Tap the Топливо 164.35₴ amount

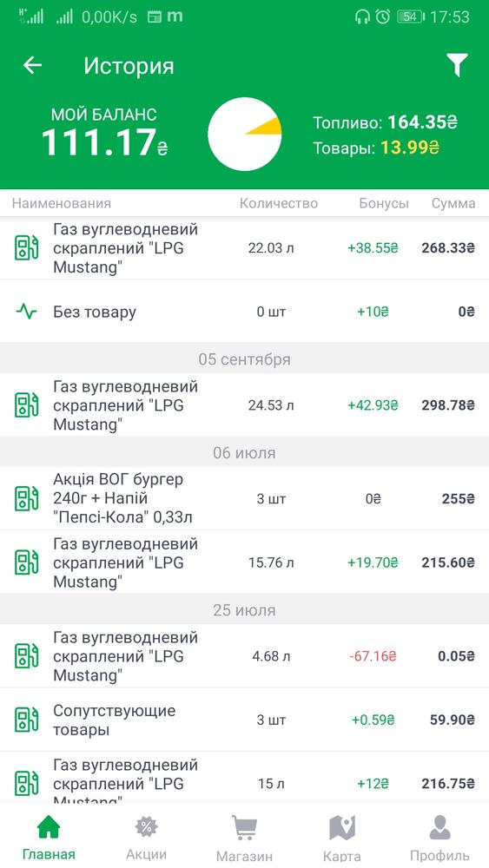pos(422,122)
